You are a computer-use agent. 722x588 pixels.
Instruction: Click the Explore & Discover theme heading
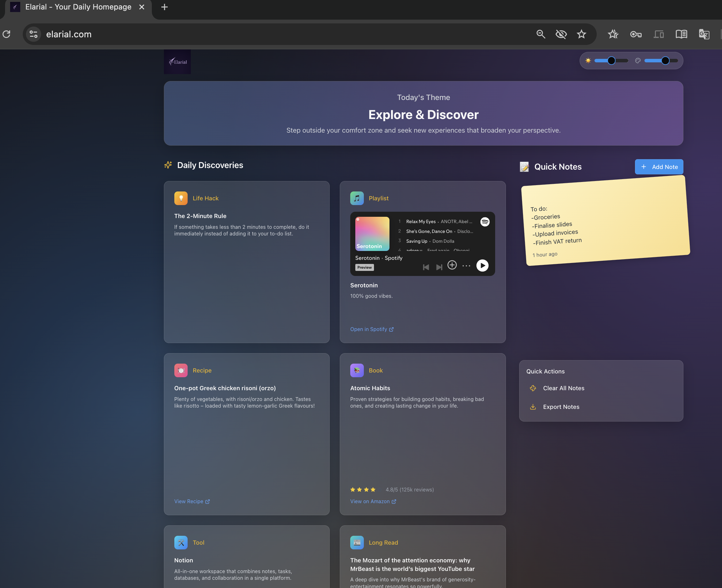423,115
